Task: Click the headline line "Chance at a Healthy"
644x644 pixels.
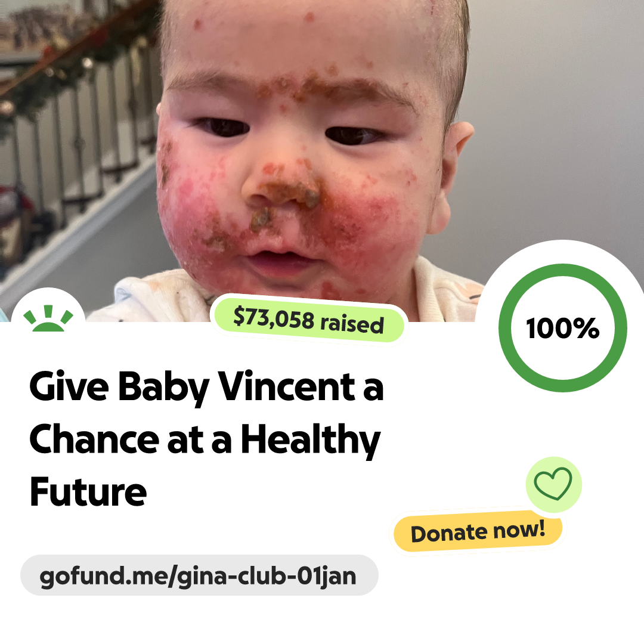Action: (205, 440)
